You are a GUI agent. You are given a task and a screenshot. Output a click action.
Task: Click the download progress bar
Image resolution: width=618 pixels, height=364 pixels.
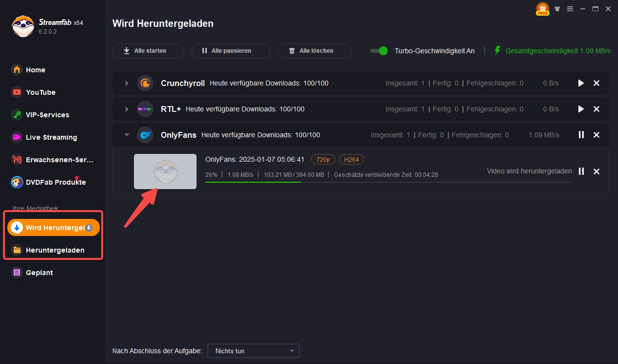[389, 182]
